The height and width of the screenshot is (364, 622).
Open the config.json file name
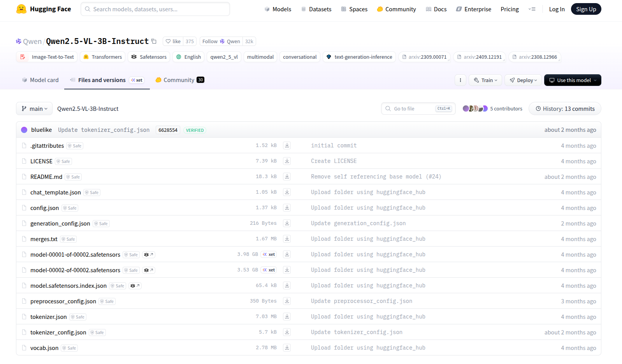pos(45,208)
